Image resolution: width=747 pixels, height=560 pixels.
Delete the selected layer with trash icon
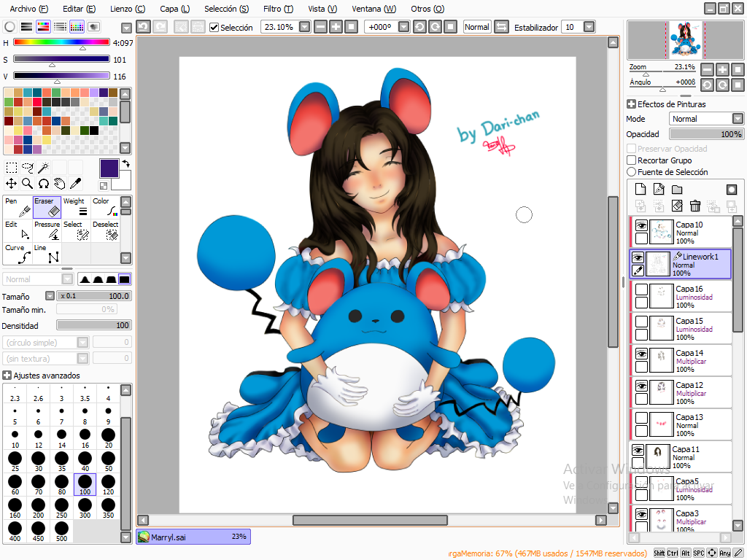click(695, 206)
